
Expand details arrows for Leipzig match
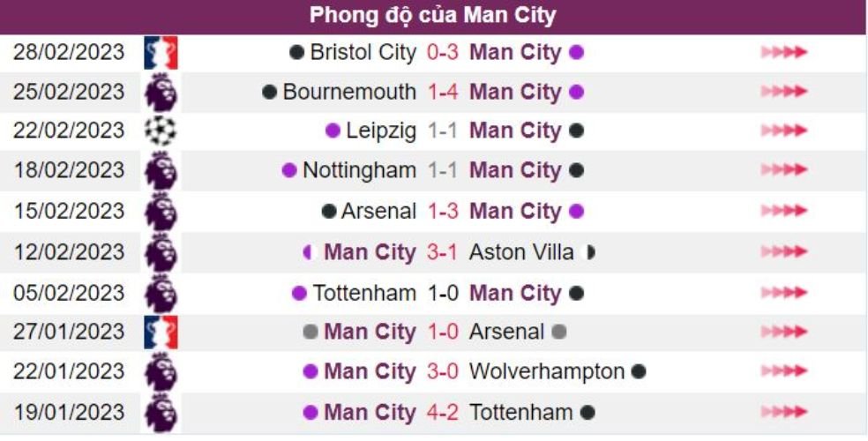click(x=783, y=131)
